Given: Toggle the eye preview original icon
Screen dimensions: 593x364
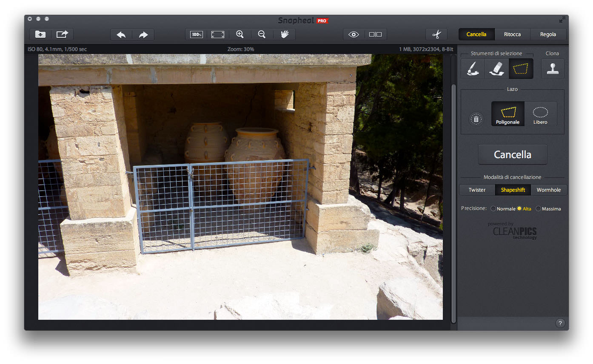Looking at the screenshot, I should (x=354, y=34).
